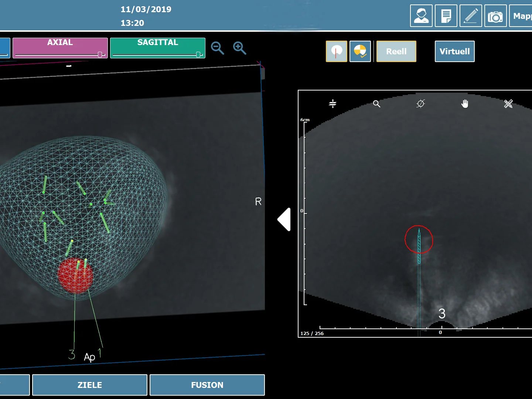Open the report document icon
This screenshot has width=532, height=399.
[x=446, y=16]
